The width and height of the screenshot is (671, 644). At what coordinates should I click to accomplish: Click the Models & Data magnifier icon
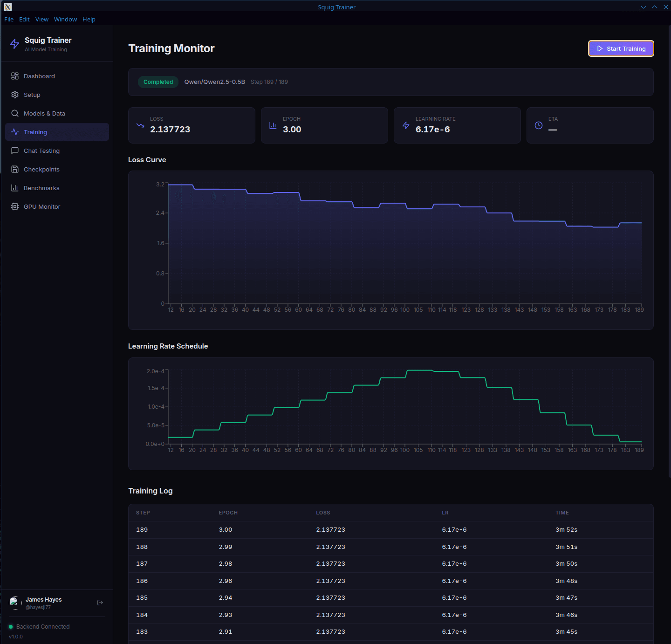point(15,113)
